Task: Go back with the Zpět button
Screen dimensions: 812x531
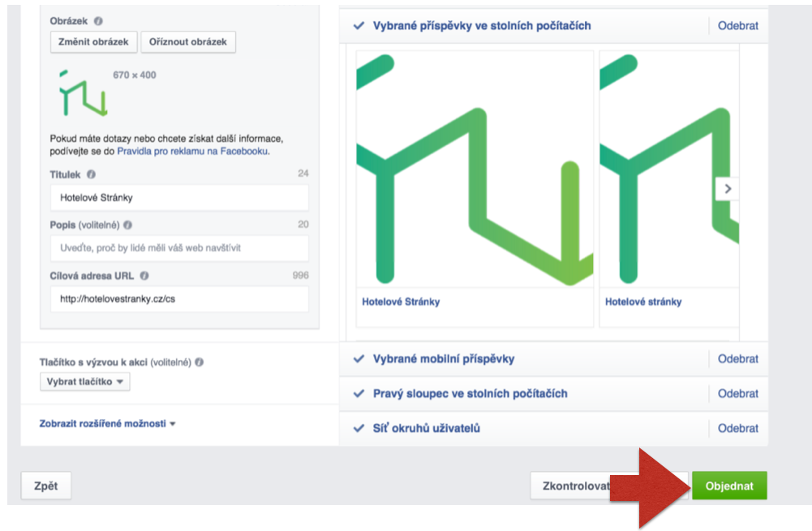Action: tap(46, 486)
